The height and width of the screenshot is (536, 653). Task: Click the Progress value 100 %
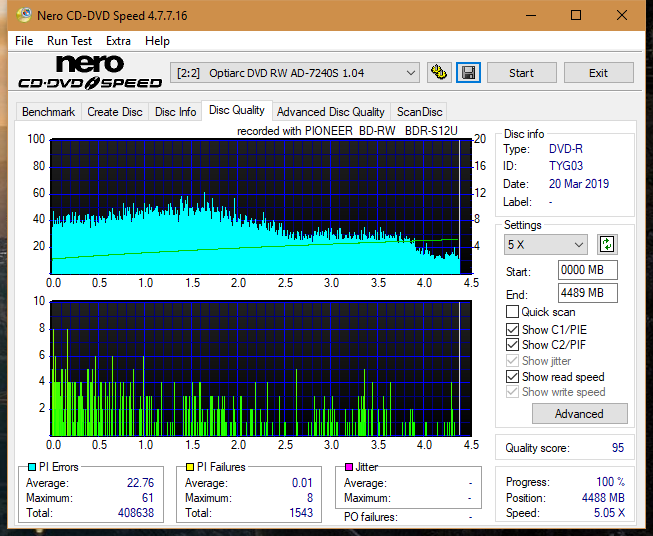(x=611, y=482)
